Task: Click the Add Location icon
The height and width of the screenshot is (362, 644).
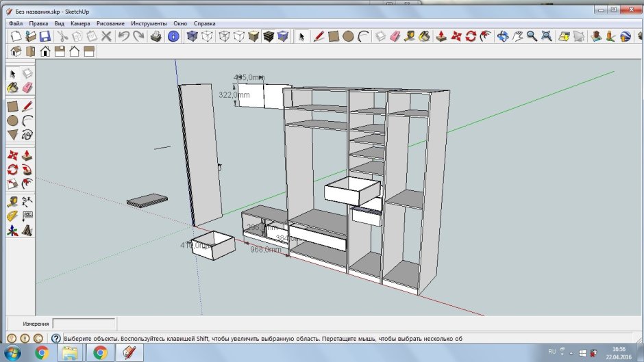Action: point(565,36)
